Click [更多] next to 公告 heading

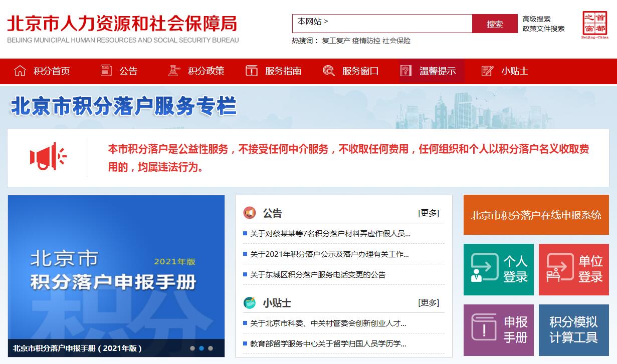429,213
